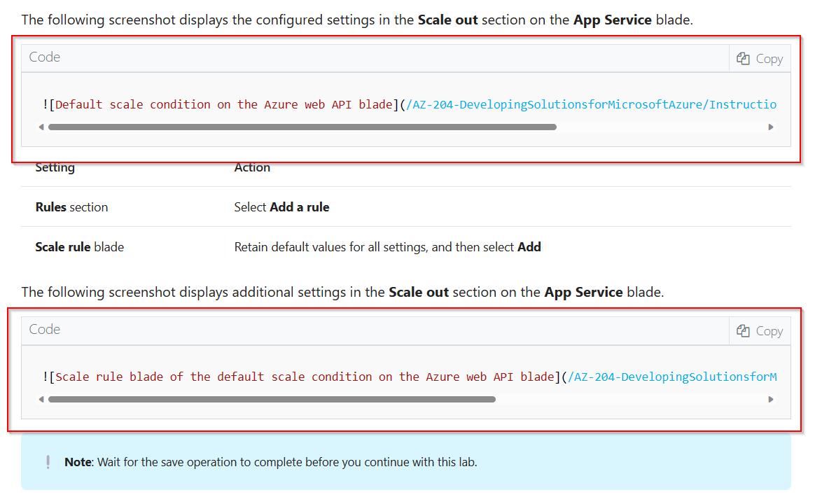This screenshot has height=504, width=815.
Task: Click the Scale rule blade table row
Action: [x=78, y=246]
